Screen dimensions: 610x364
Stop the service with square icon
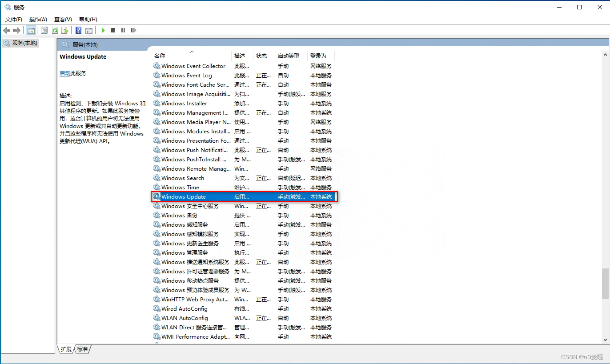[x=113, y=30]
